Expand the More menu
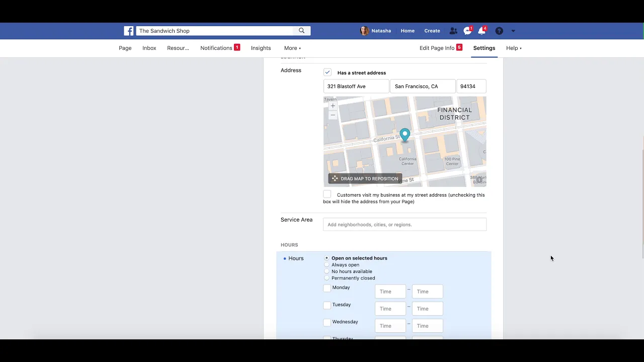Image resolution: width=644 pixels, height=362 pixels. point(292,48)
